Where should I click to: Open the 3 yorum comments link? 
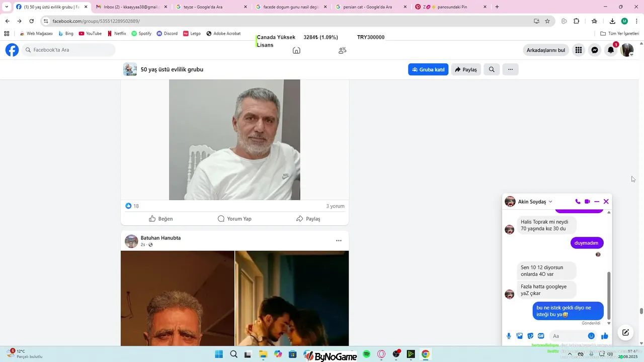(335, 206)
